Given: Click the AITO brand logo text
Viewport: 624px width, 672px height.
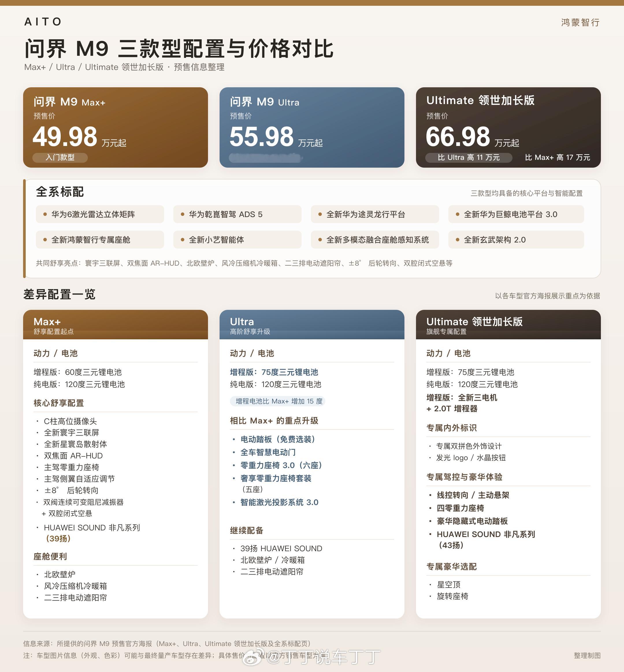Looking at the screenshot, I should click(42, 22).
